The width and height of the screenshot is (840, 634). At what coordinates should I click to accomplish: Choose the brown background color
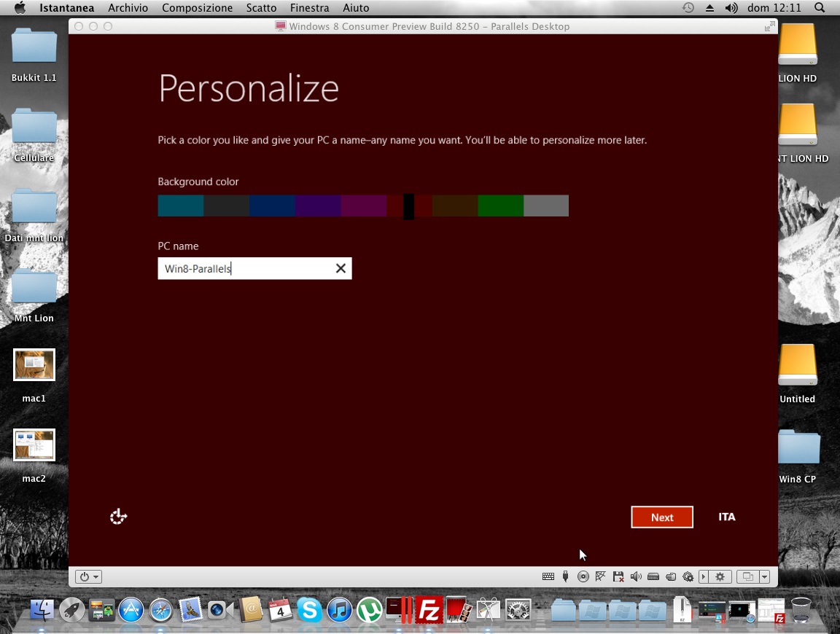point(455,206)
